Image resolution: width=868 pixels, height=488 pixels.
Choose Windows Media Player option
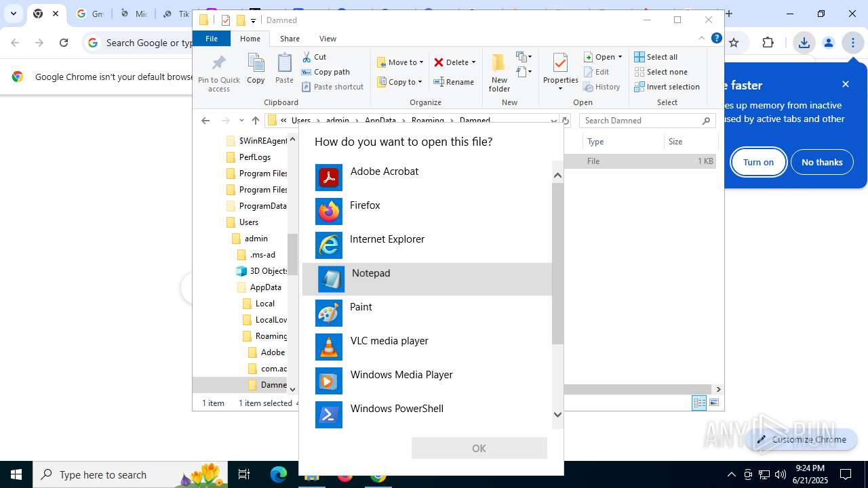tap(427, 381)
